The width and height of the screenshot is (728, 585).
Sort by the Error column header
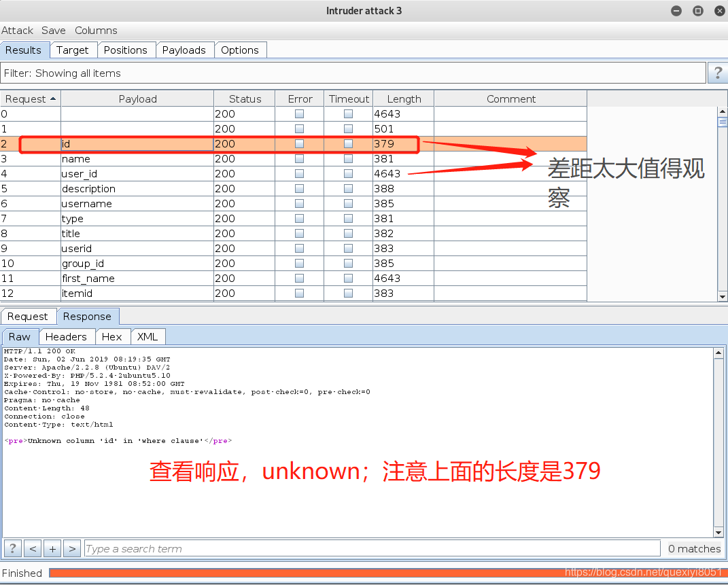pyautogui.click(x=300, y=99)
